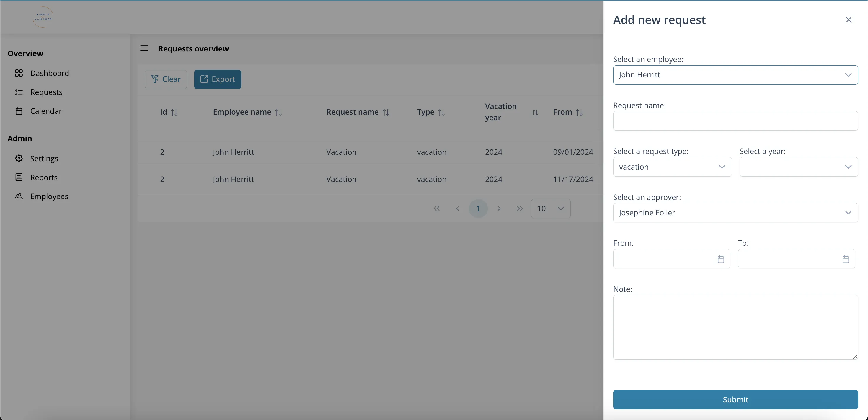Click the Request name input field
The image size is (868, 420).
(736, 120)
